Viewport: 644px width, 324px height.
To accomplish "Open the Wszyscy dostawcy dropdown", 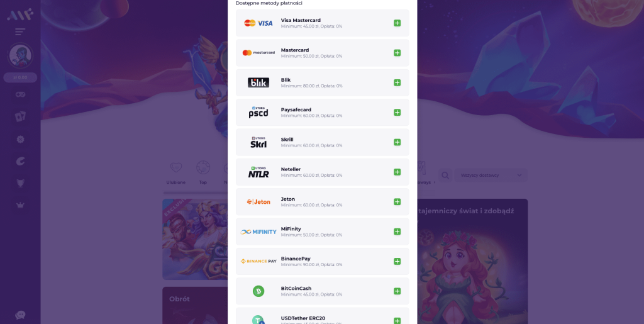I will [491, 176].
